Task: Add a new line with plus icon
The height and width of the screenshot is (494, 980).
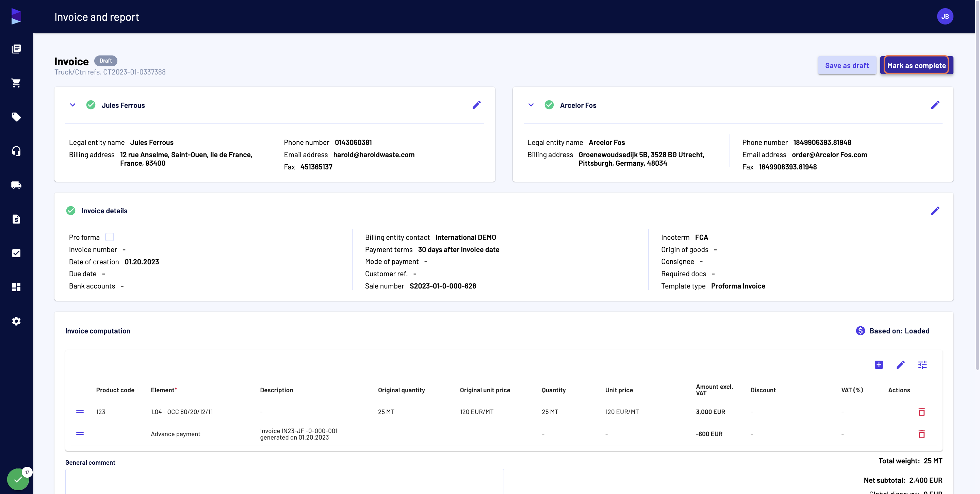Action: pos(879,365)
